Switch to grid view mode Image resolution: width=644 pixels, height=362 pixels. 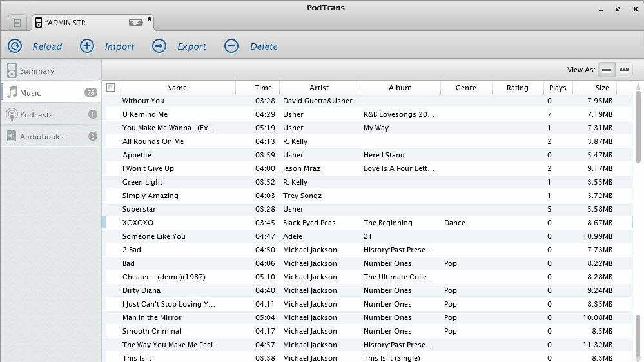pos(624,70)
